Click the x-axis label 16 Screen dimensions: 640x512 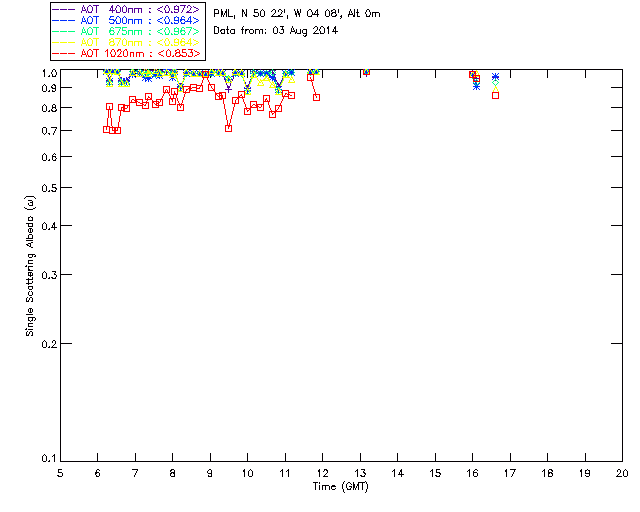[x=473, y=473]
